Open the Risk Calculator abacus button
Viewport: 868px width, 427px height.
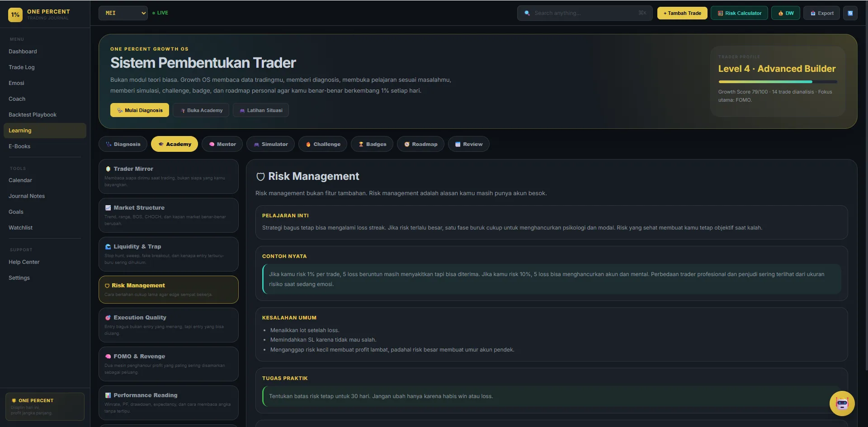pyautogui.click(x=739, y=13)
